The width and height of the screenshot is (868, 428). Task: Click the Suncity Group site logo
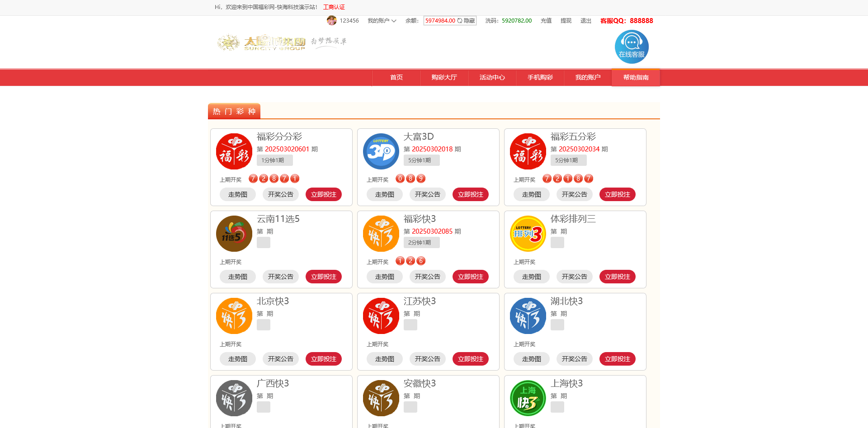point(262,43)
